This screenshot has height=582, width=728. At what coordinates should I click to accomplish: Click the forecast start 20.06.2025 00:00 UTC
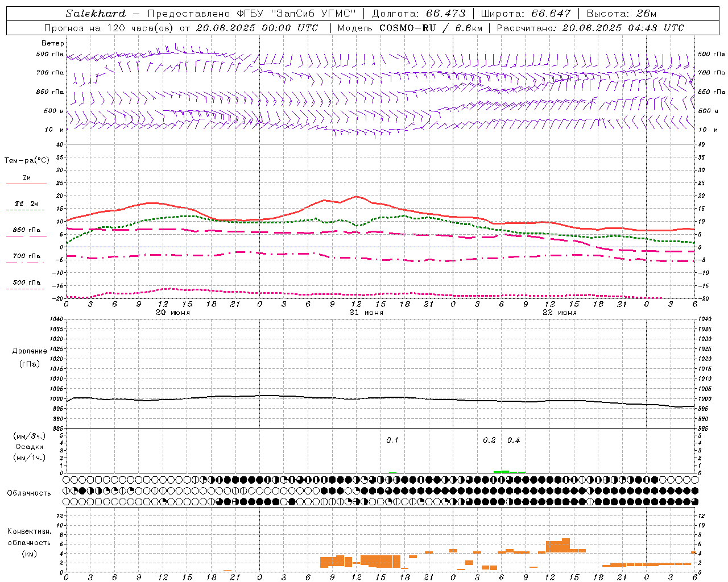(257, 28)
